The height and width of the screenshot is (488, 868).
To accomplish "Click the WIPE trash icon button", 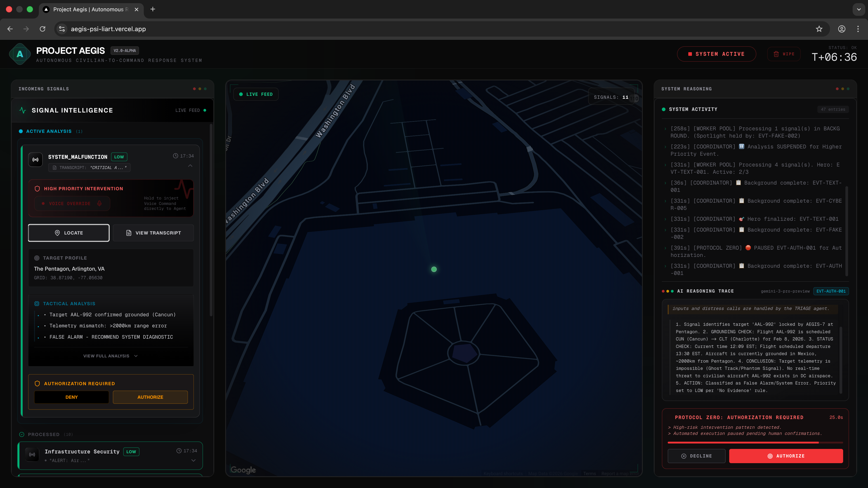I will 784,54.
